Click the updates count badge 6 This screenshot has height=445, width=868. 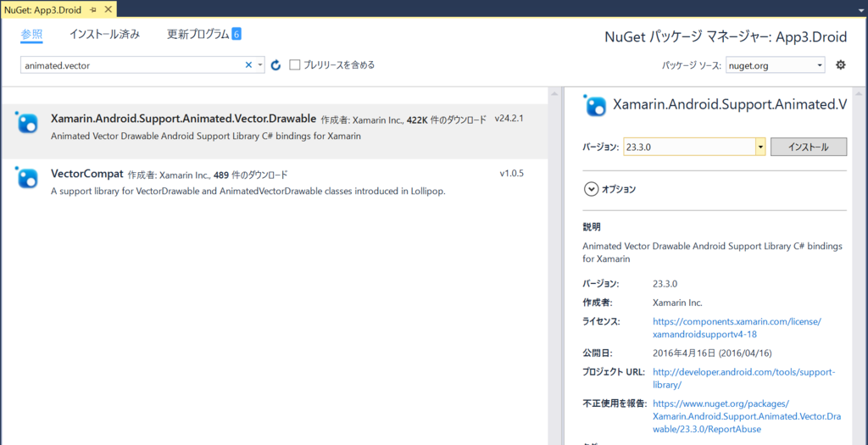[236, 34]
